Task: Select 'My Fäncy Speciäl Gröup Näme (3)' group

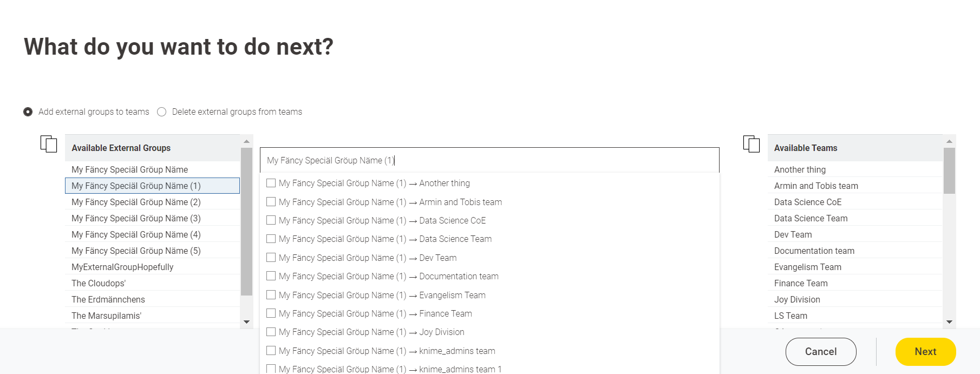Action: click(136, 218)
